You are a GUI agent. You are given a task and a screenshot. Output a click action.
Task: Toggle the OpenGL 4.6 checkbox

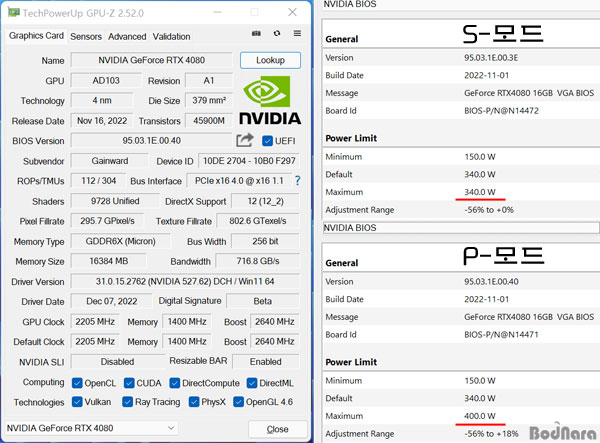click(x=238, y=402)
